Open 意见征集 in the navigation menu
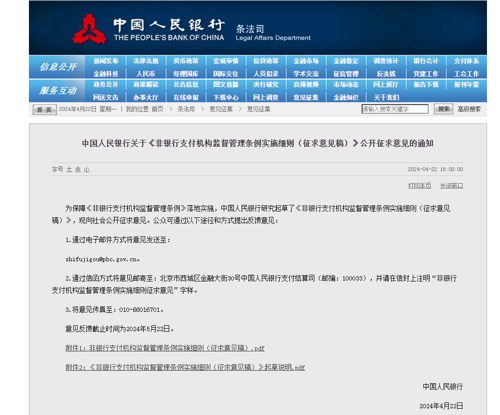Screen dimensions: 500x415 306,97
